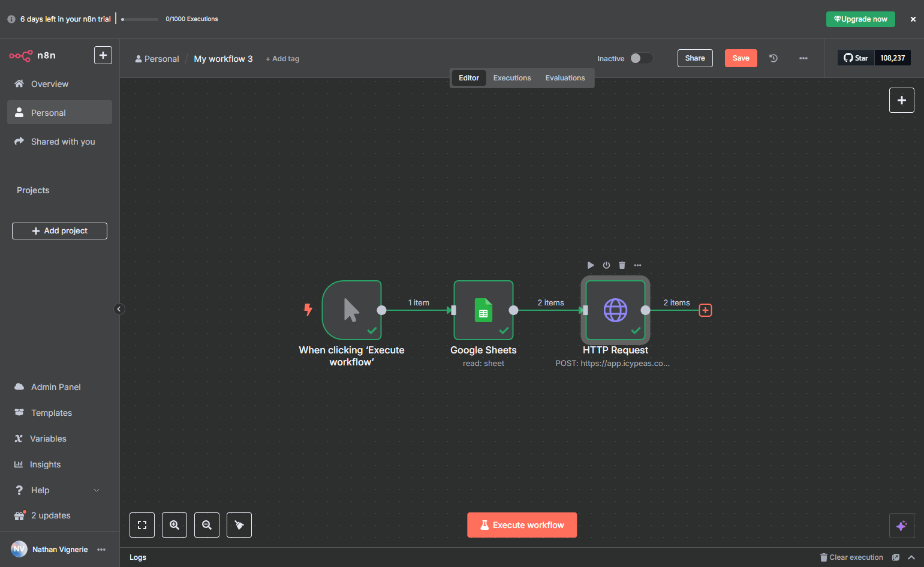Expand logs panel chevron
Viewport: 924px width, 567px height.
click(911, 557)
